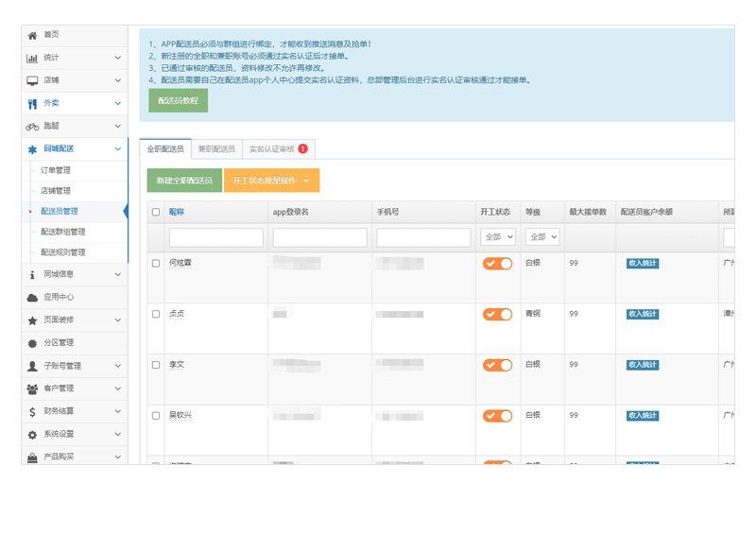Expand the 外卖 menu chevron
Screen dimensions: 756x535
point(118,103)
